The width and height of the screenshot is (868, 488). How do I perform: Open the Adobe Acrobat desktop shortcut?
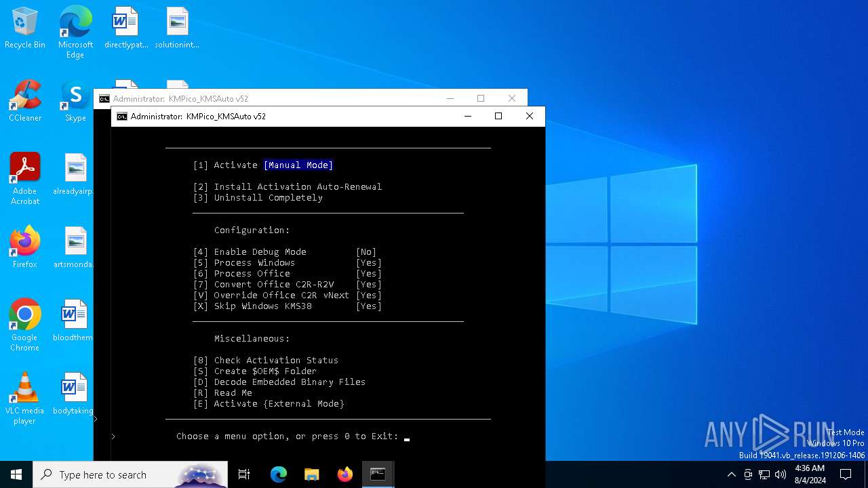(25, 179)
